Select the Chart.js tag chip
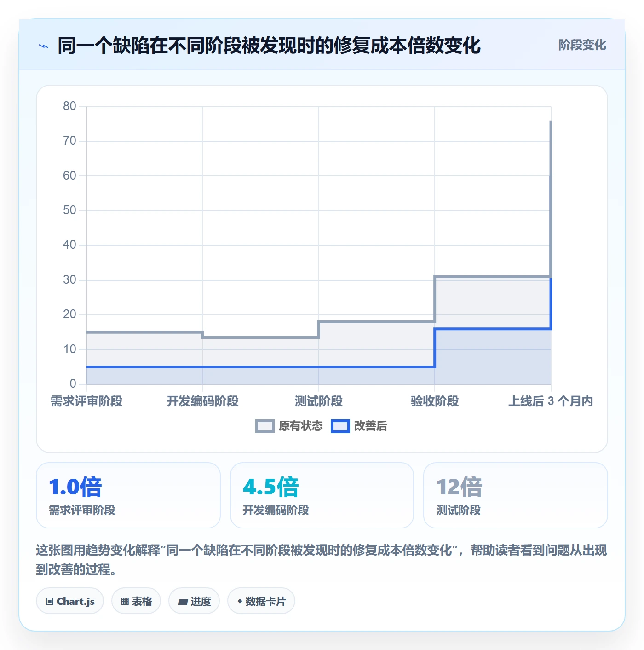Image resolution: width=644 pixels, height=650 pixels. (x=70, y=601)
